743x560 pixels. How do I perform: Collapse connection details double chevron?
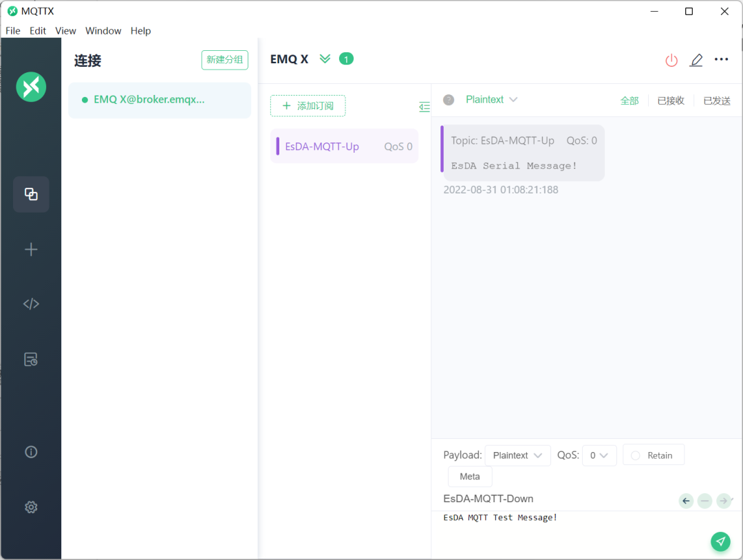pyautogui.click(x=325, y=58)
